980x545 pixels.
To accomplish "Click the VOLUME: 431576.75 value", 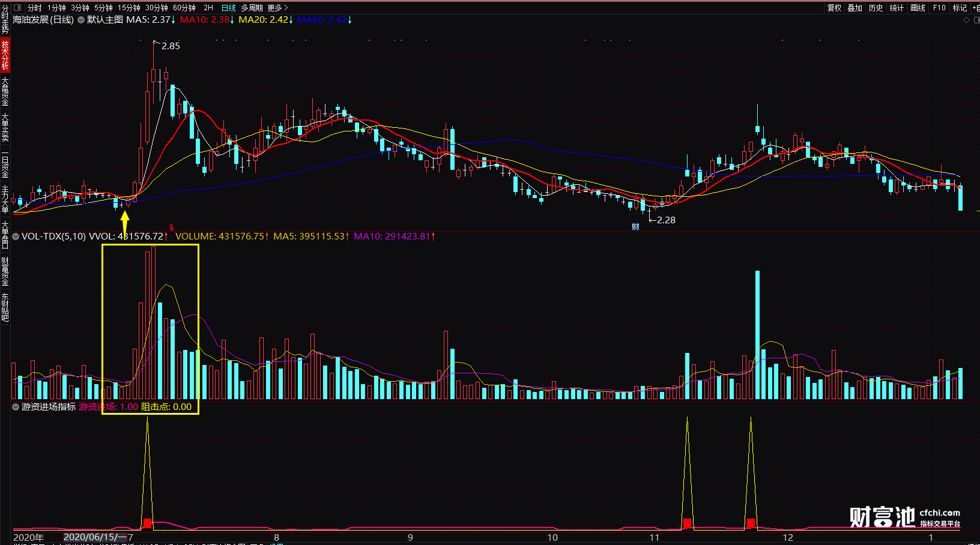I will click(x=222, y=236).
